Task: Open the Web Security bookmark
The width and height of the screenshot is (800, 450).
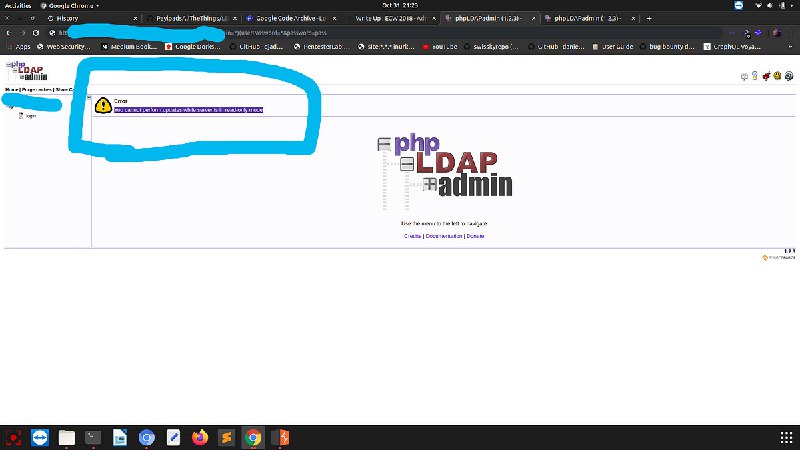Action: coord(64,46)
